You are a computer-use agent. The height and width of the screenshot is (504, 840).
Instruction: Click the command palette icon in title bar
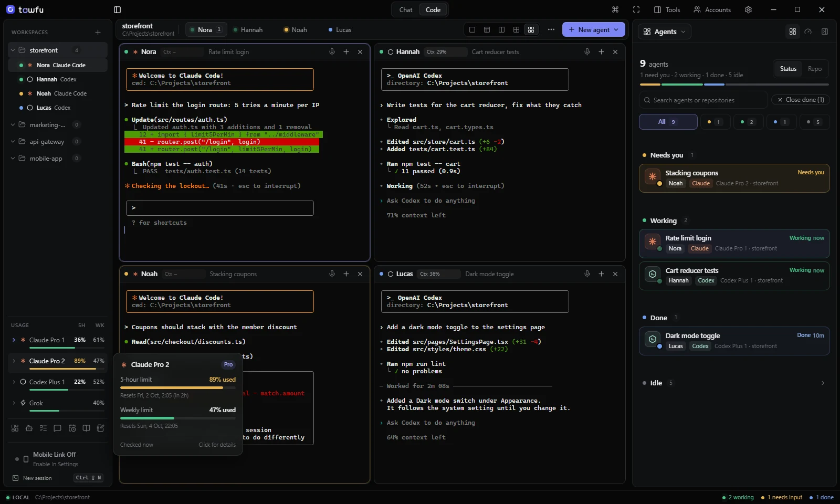(x=615, y=9)
